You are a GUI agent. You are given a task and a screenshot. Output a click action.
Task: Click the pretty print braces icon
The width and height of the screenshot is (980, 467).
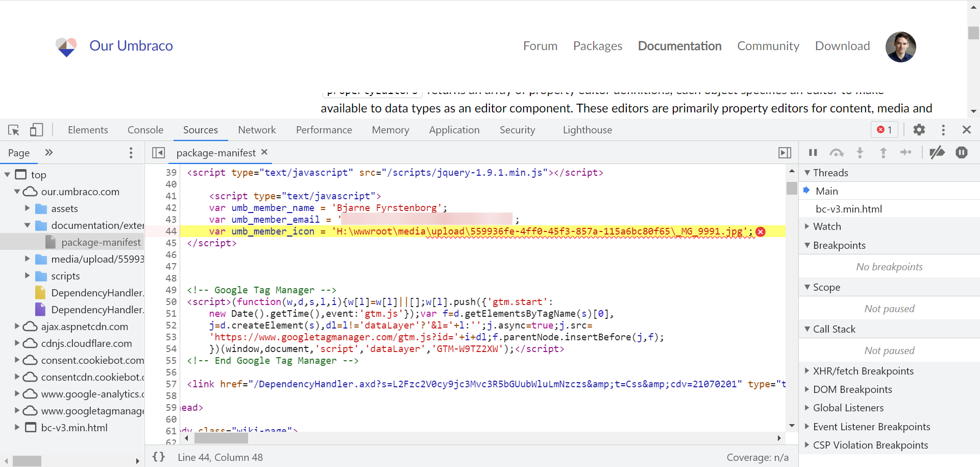[159, 457]
